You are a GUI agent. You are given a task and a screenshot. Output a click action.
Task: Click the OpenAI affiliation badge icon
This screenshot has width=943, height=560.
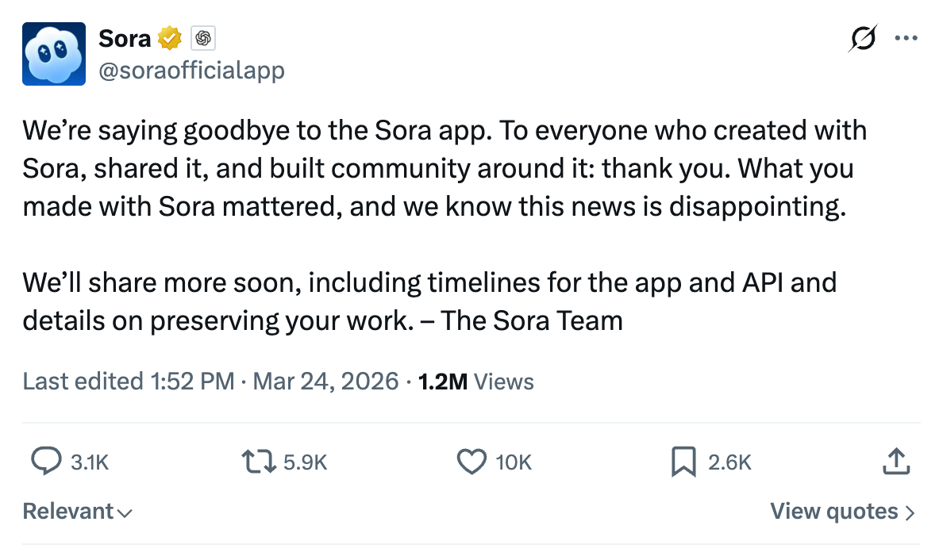(203, 37)
